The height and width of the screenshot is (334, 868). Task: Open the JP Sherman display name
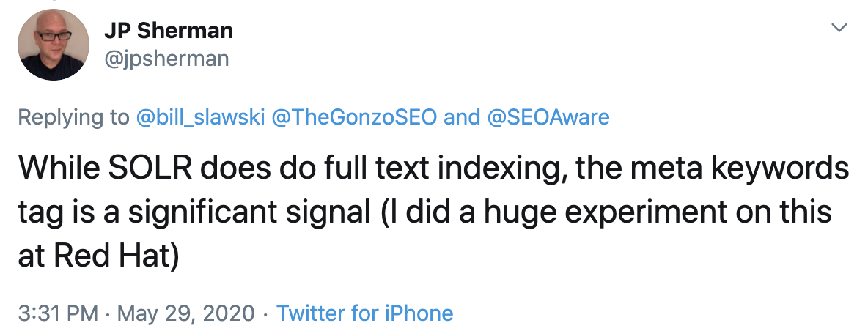(169, 31)
